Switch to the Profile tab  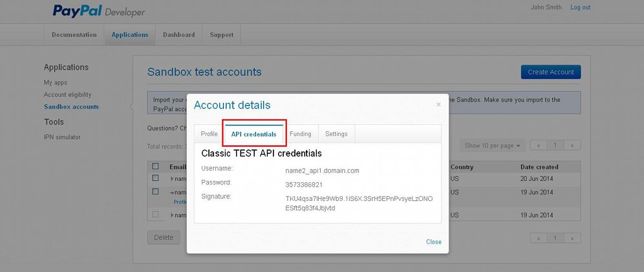point(209,134)
